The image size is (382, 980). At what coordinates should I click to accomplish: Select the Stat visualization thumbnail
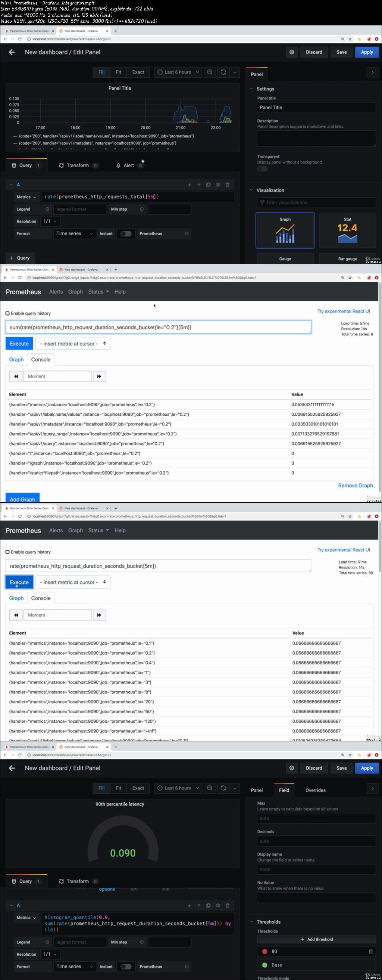tap(347, 230)
